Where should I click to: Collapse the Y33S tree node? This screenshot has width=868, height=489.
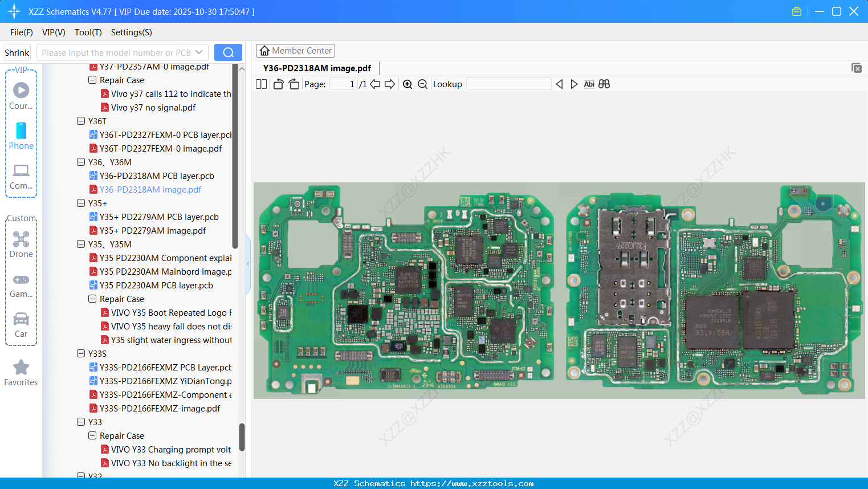click(x=81, y=353)
